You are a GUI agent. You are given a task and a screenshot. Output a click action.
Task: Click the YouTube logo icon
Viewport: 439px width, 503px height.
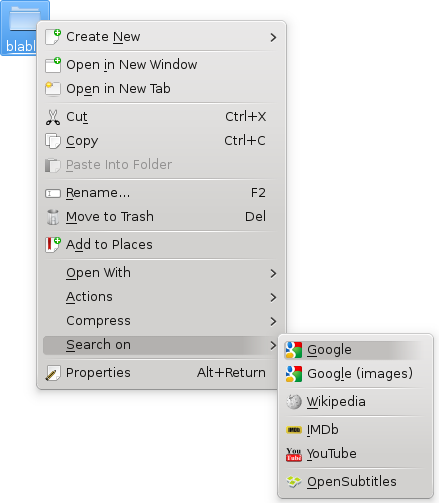click(x=294, y=454)
